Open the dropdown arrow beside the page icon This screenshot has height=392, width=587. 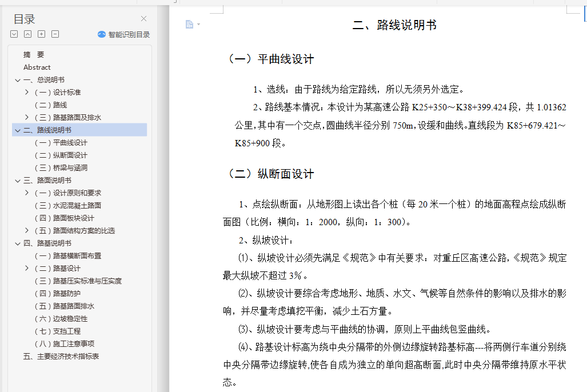point(199,25)
